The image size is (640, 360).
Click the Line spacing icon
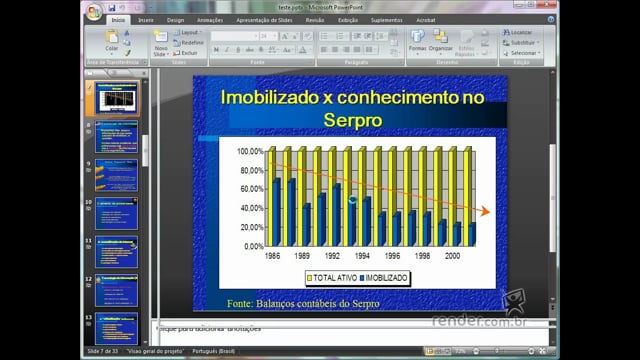[380, 36]
